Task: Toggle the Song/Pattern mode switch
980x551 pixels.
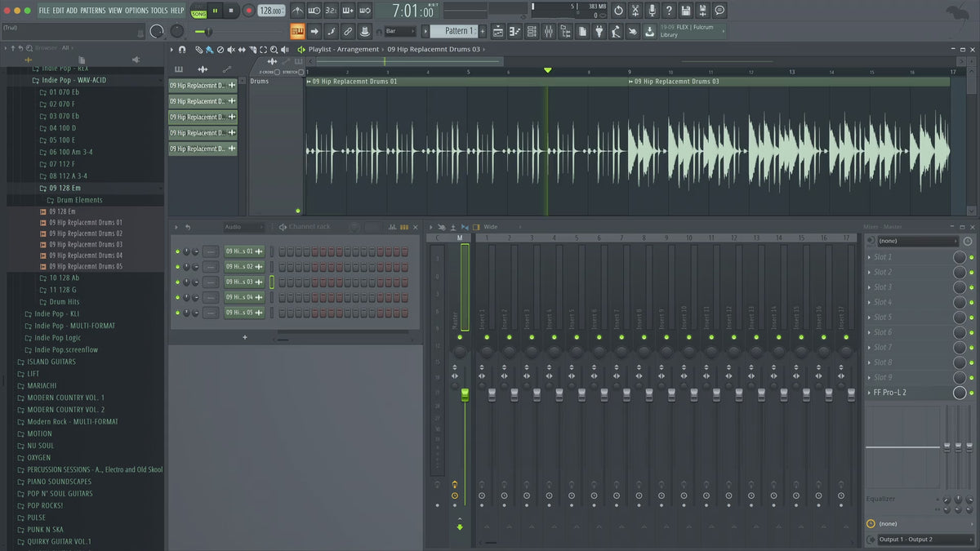Action: pyautogui.click(x=198, y=11)
